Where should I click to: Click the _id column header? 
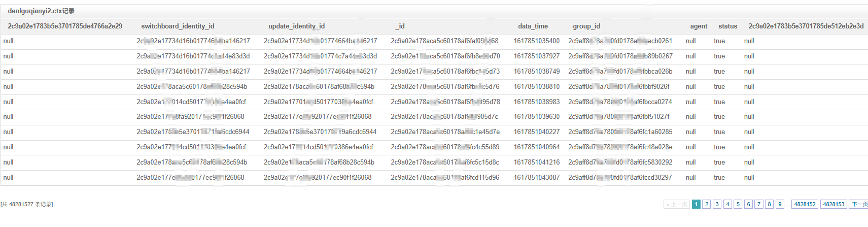pyautogui.click(x=400, y=26)
